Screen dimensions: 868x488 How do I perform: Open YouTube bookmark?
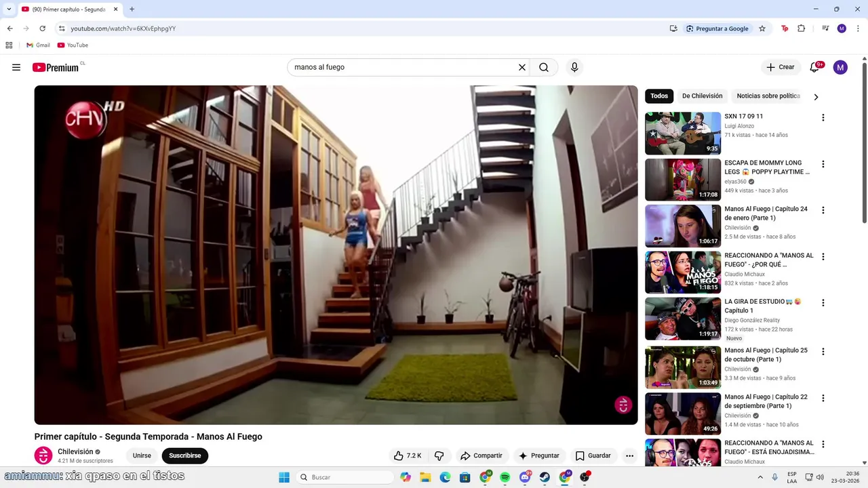[x=73, y=45]
